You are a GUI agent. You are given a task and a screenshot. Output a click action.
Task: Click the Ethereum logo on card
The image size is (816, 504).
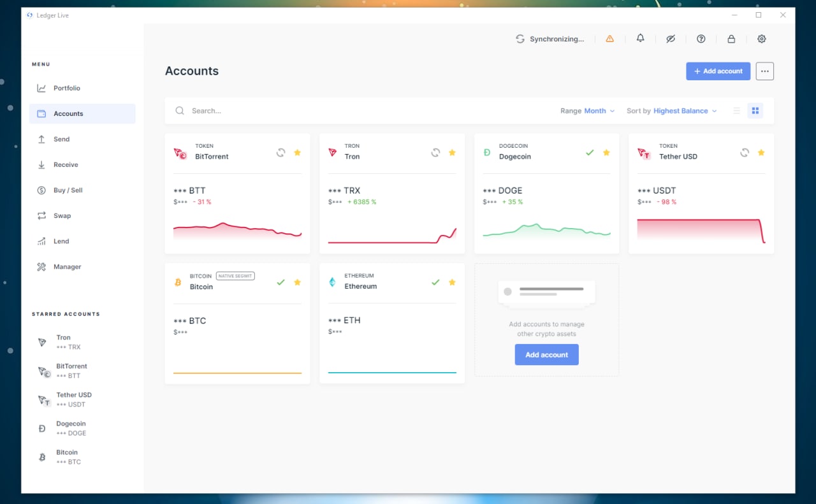click(332, 282)
